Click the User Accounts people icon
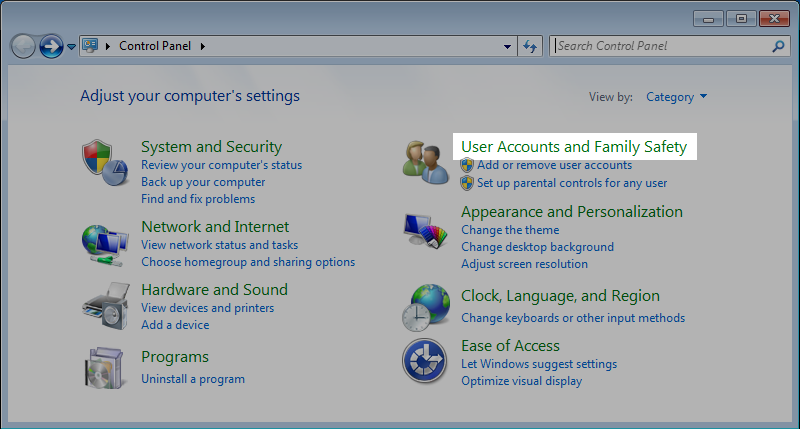The image size is (800, 429). (426, 163)
